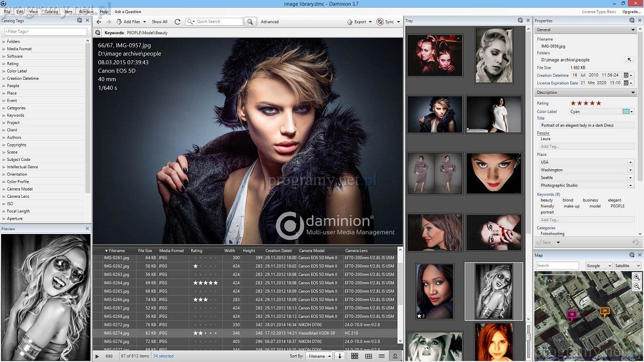Viewport: 644px width, 362px height.
Task: Click the Show All button
Action: [159, 22]
